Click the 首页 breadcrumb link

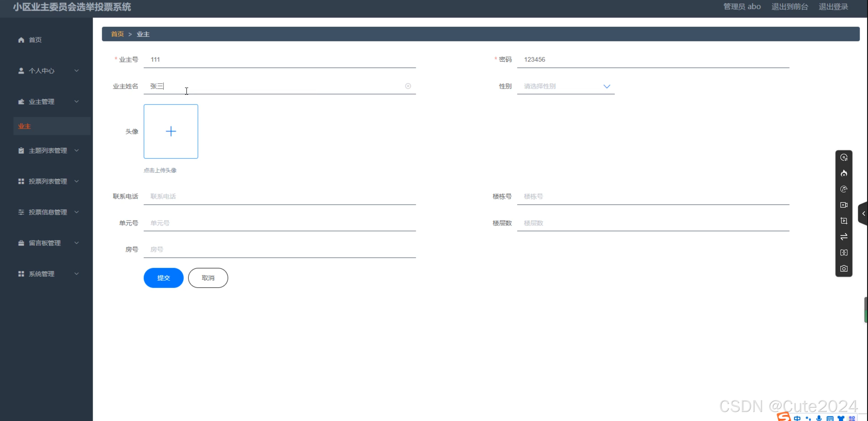(118, 34)
